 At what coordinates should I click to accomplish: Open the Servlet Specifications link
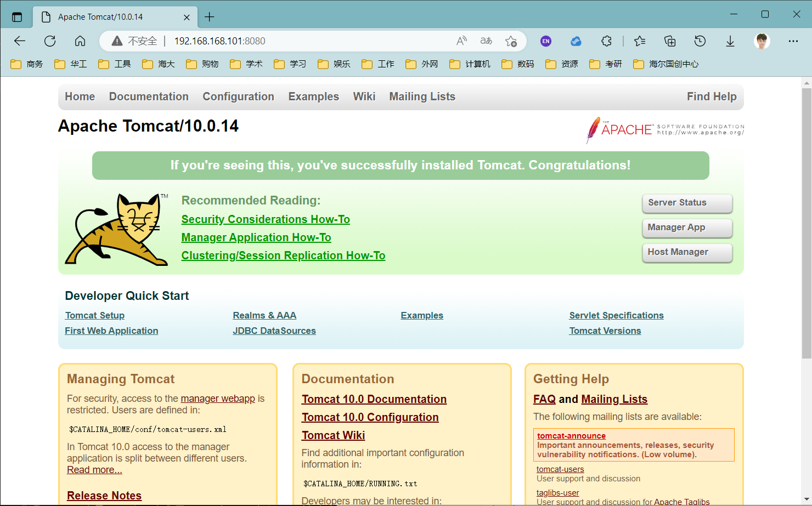(616, 315)
